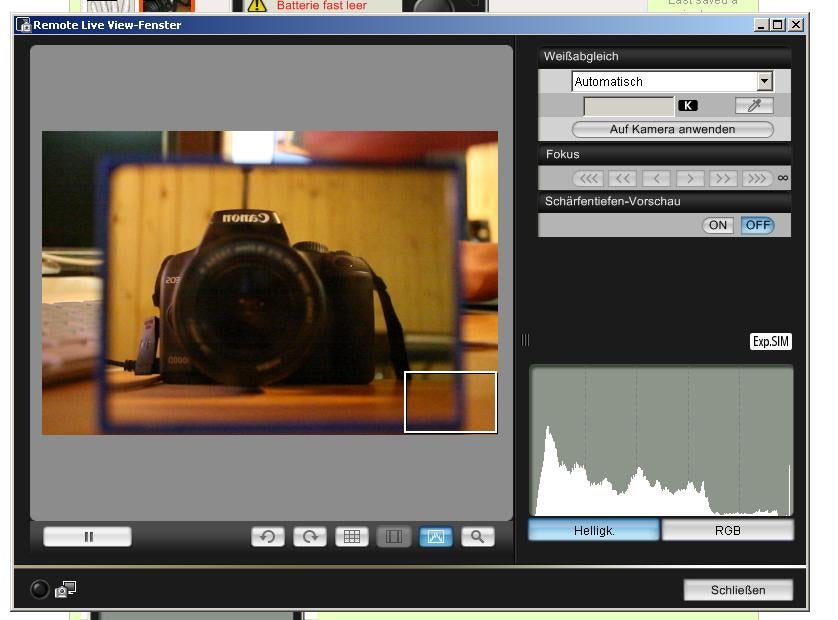Click the Weißabgleich section header
Screen dimensions: 838x620
tap(664, 57)
